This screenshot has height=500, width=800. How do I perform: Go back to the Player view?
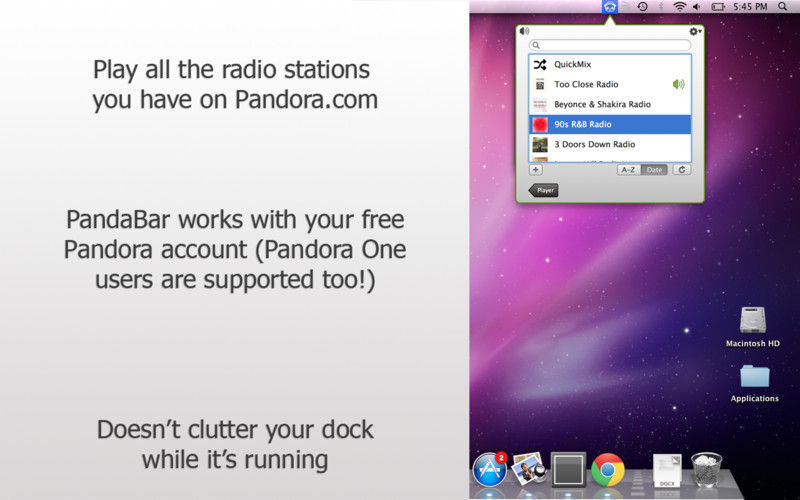pos(544,189)
